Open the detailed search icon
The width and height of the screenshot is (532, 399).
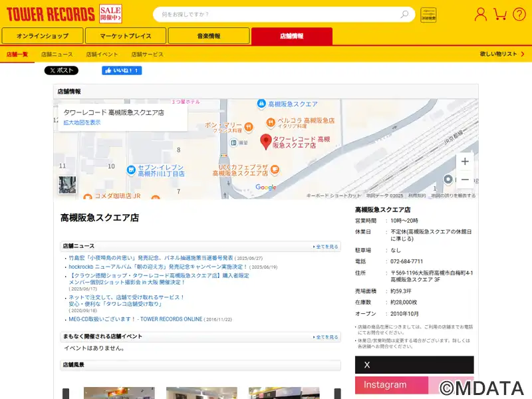(x=428, y=15)
